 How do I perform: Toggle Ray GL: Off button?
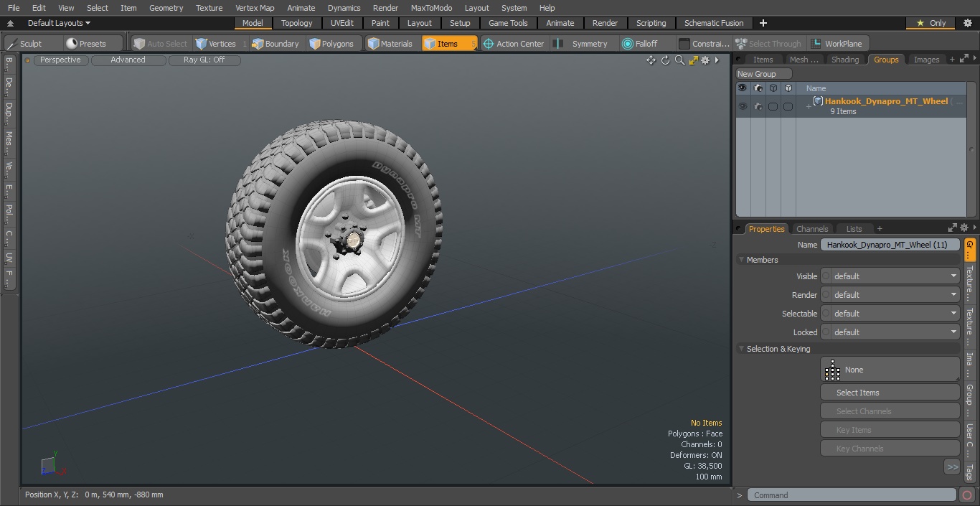tap(204, 60)
